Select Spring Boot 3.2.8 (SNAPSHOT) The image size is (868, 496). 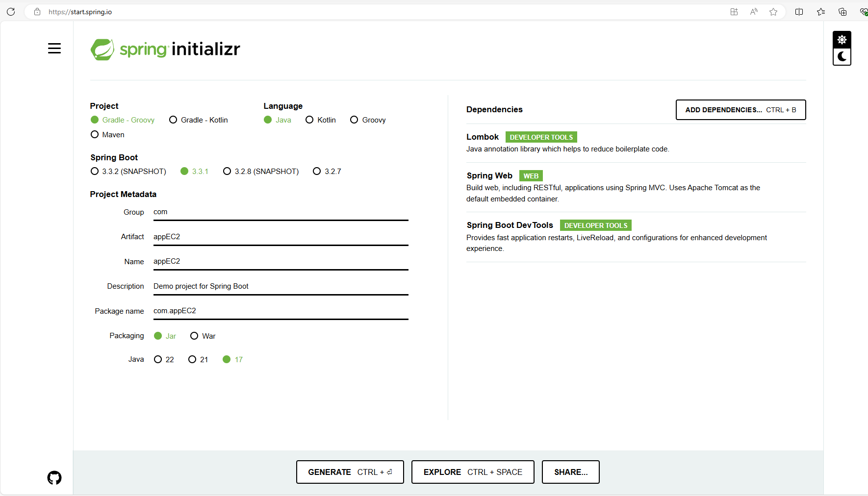(261, 172)
